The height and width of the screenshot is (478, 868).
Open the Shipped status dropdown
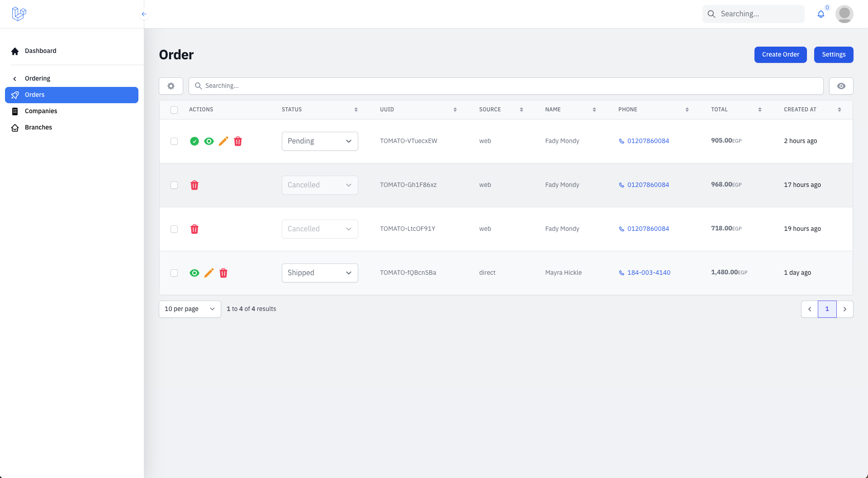pos(320,273)
